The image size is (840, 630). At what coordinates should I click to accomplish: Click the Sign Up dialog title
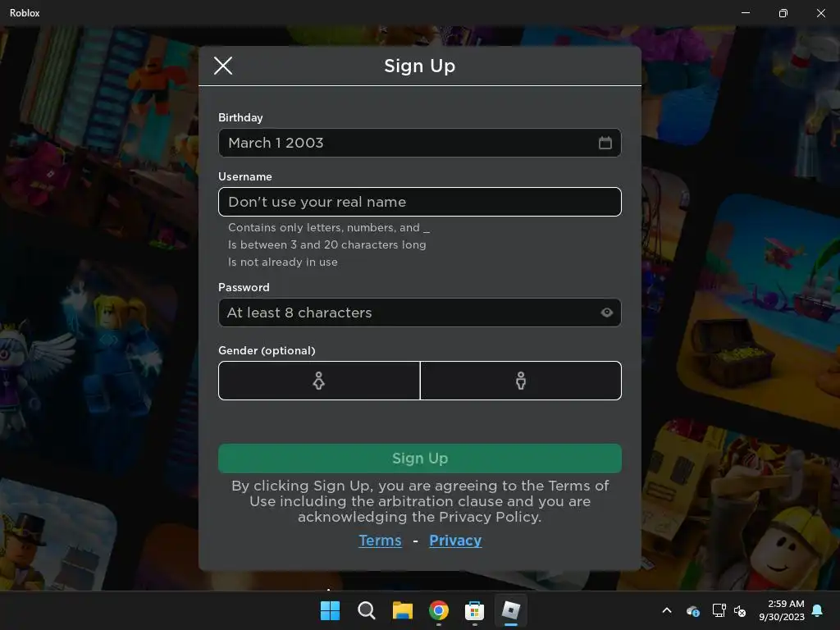(419, 66)
